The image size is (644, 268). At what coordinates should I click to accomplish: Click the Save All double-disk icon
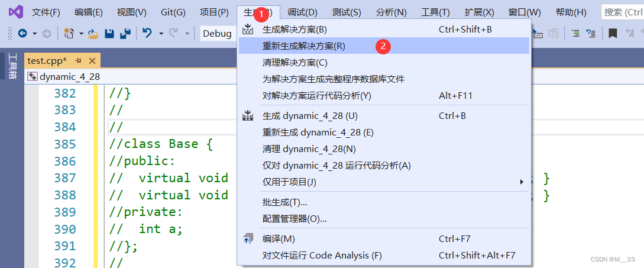click(125, 33)
